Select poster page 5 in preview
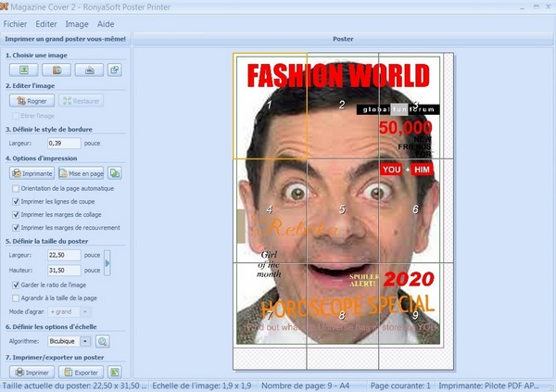Image resolution: width=556 pixels, height=392 pixels. coord(343,210)
